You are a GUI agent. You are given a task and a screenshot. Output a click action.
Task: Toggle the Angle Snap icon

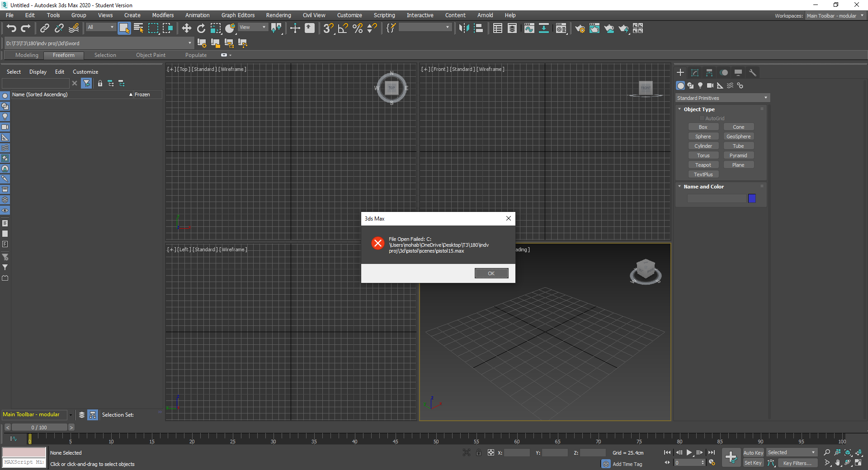(343, 28)
